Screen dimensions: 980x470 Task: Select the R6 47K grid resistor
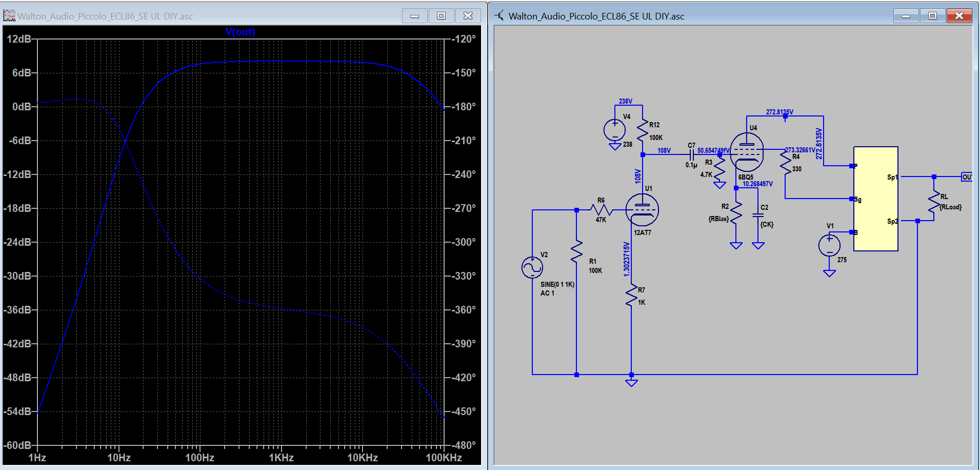pyautogui.click(x=601, y=210)
